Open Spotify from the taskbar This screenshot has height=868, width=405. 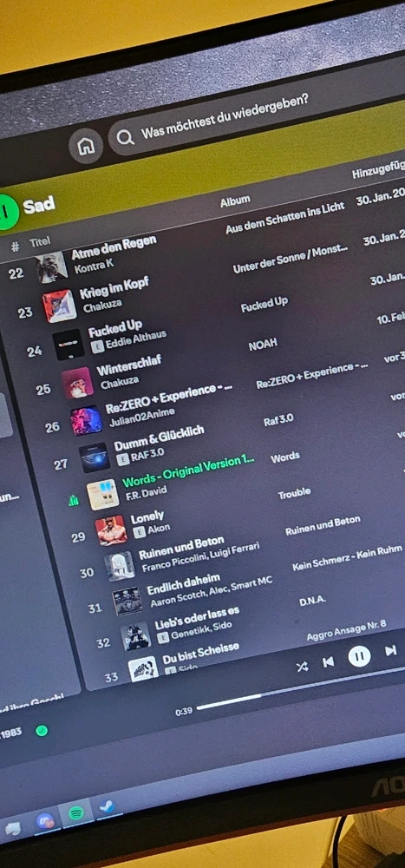[x=76, y=814]
